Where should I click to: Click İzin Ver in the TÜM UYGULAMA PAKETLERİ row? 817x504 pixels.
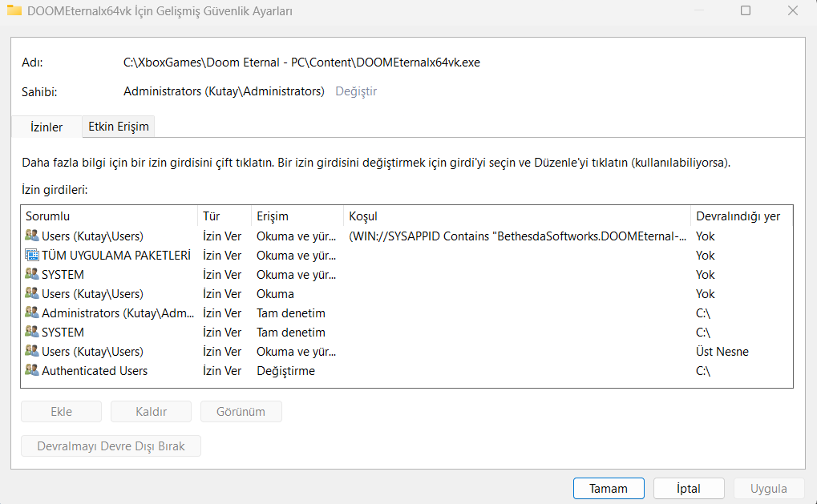pos(222,255)
